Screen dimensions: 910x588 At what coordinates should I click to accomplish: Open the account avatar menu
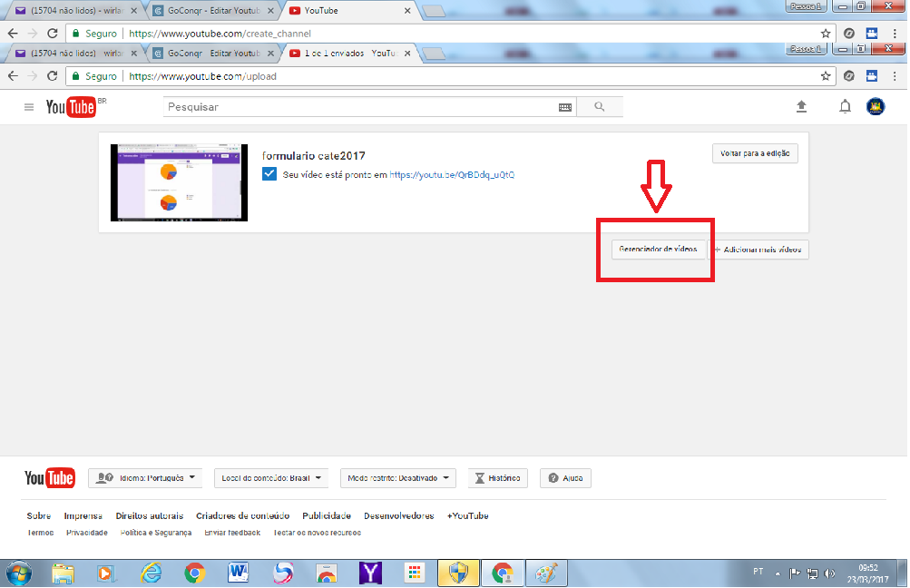coord(876,106)
